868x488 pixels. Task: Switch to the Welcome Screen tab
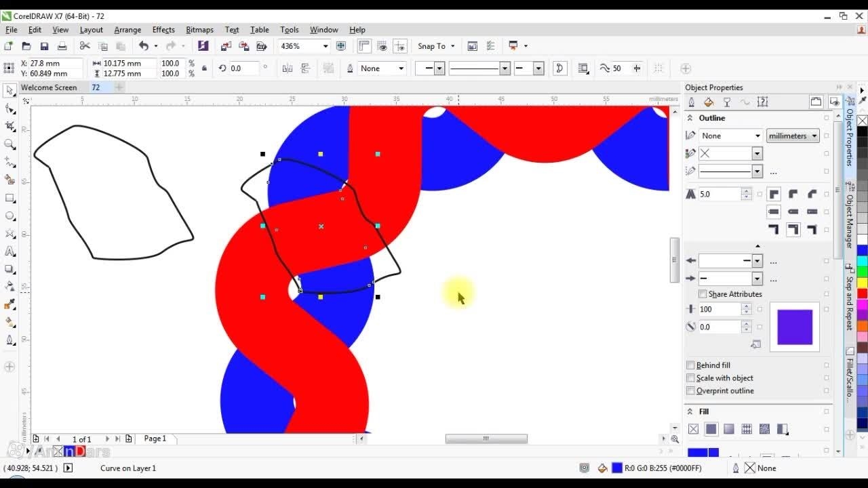coord(49,87)
